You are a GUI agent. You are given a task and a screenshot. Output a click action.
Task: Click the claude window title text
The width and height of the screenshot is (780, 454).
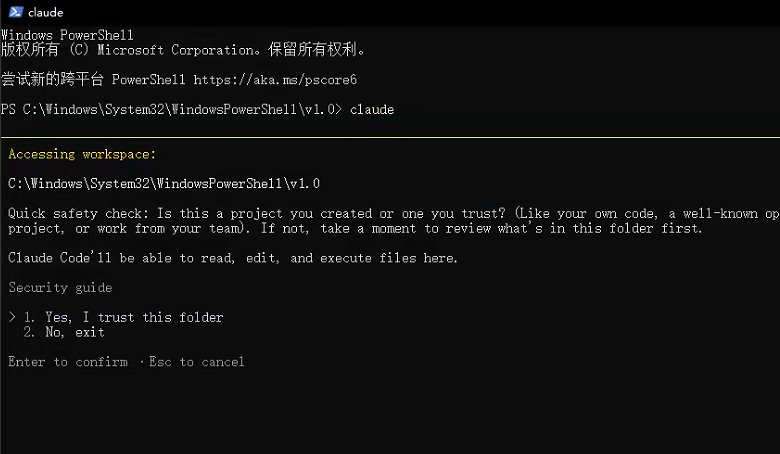[45, 13]
